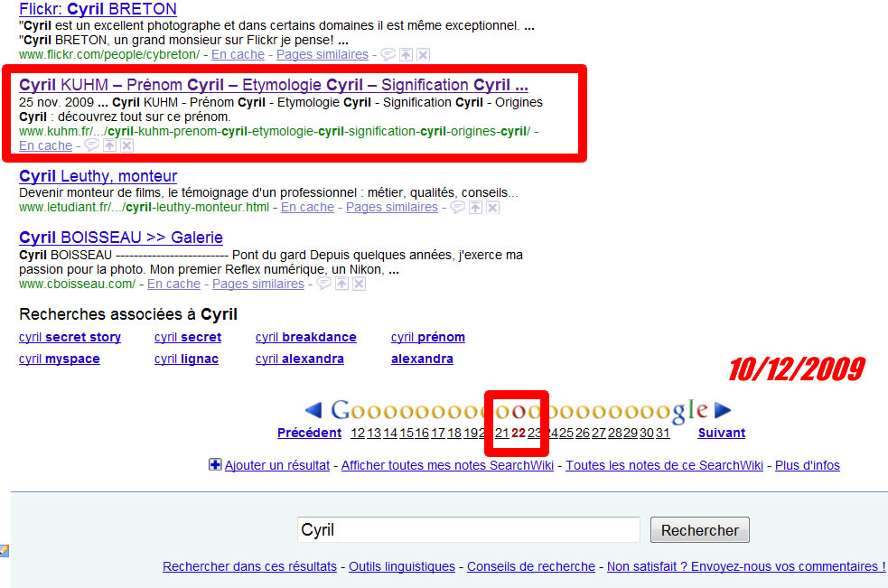Go to results page 15
The image size is (888, 588).
click(406, 433)
